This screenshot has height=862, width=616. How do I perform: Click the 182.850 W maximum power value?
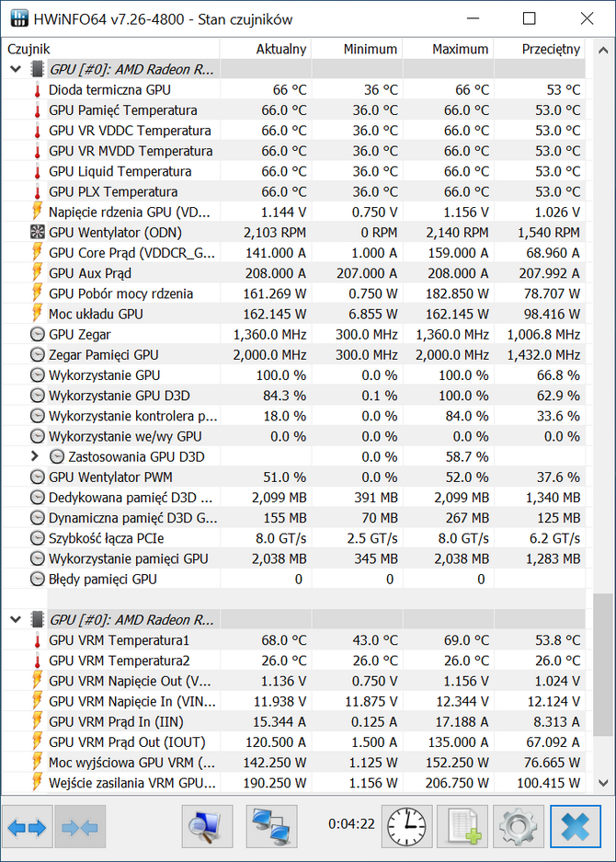click(457, 293)
